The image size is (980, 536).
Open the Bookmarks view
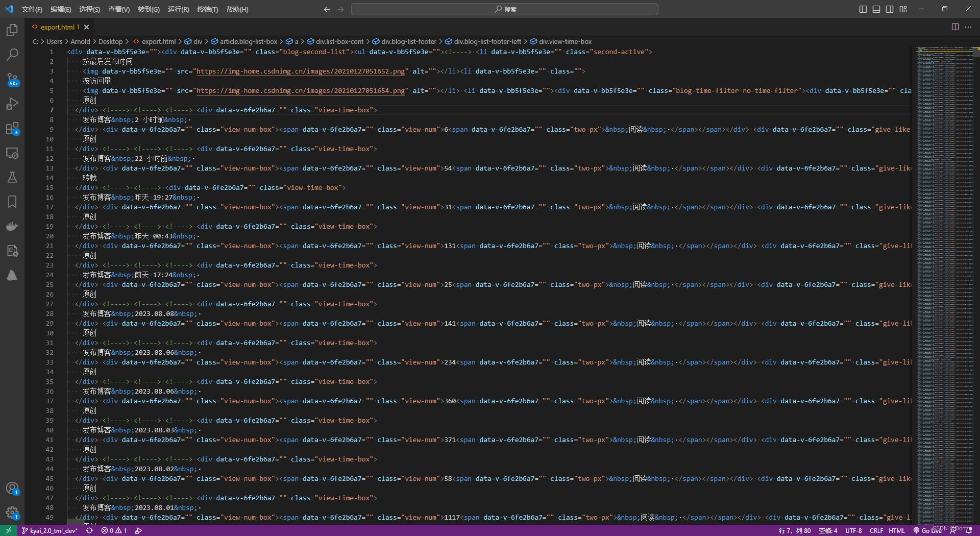tap(12, 202)
